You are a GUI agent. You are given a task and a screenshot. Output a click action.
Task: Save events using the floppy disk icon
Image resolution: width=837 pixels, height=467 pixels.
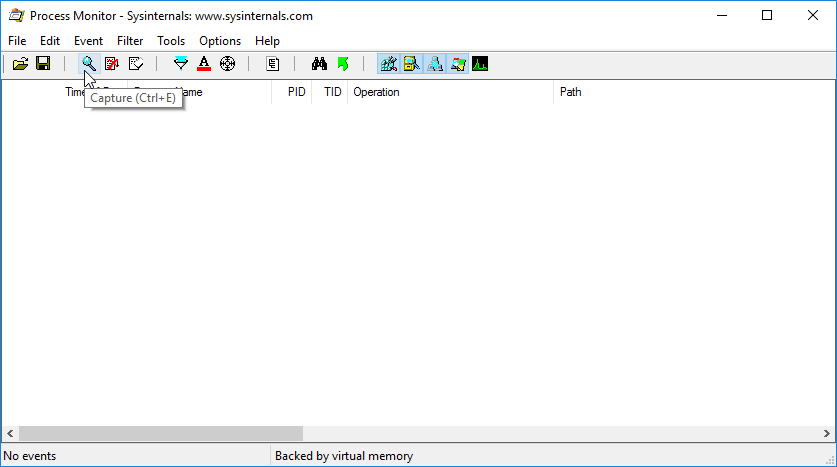[43, 64]
